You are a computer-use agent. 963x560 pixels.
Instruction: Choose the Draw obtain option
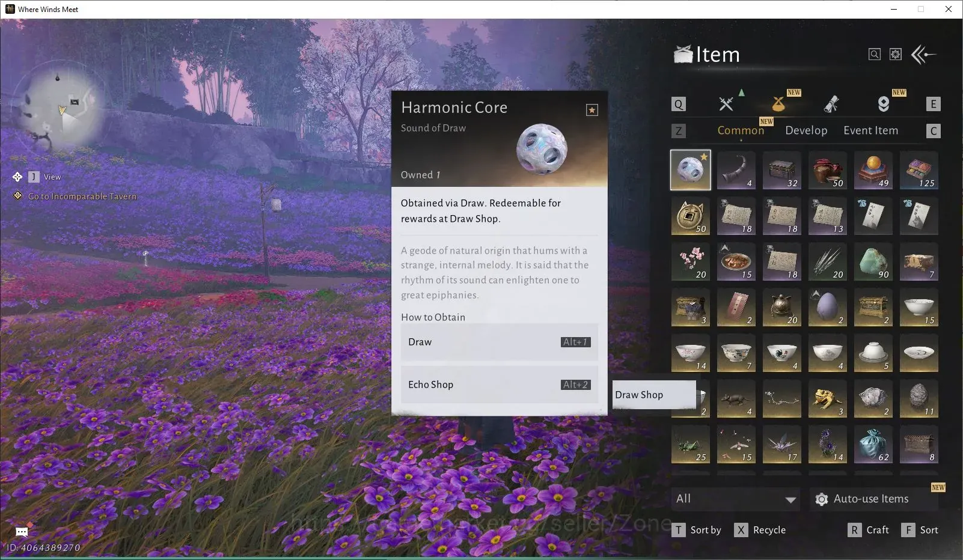pyautogui.click(x=500, y=342)
